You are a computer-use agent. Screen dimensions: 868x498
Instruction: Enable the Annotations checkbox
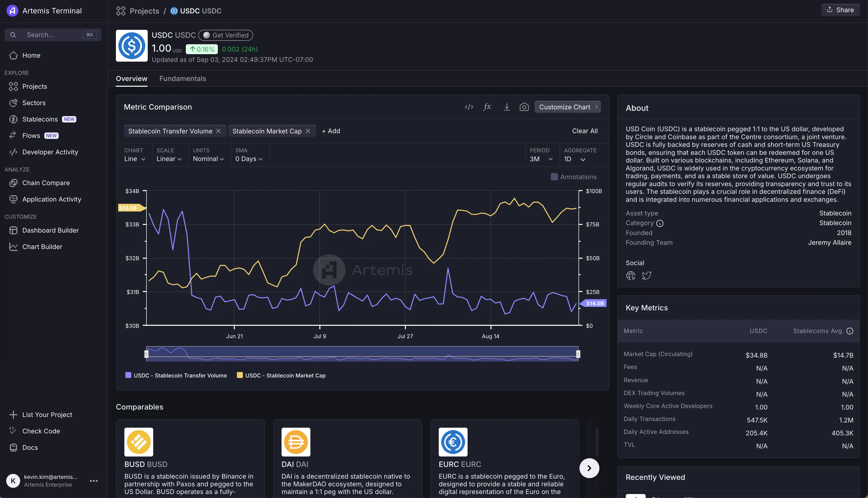tap(554, 177)
